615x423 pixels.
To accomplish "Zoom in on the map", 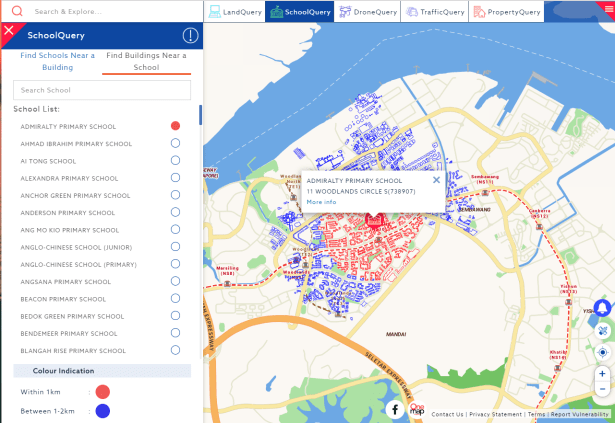I will pos(602,373).
